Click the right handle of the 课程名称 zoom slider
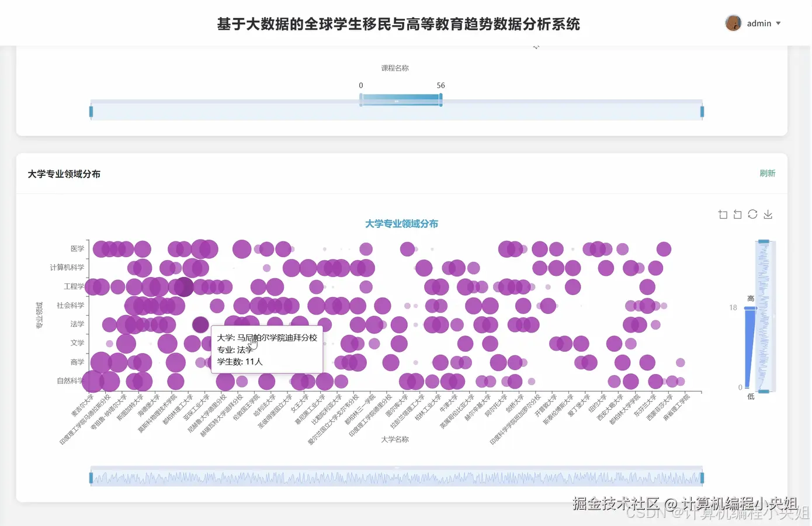812x526 pixels. click(702, 111)
